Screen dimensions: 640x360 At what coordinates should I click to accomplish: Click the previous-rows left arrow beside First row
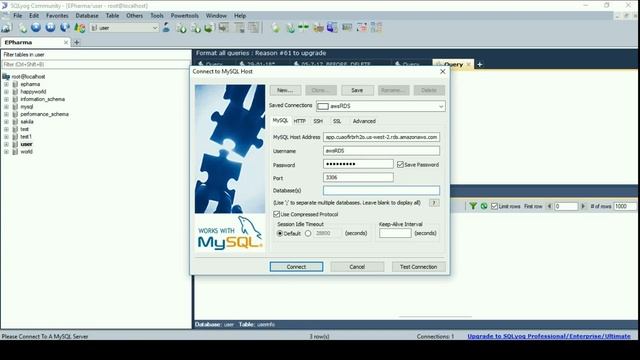[x=549, y=206]
